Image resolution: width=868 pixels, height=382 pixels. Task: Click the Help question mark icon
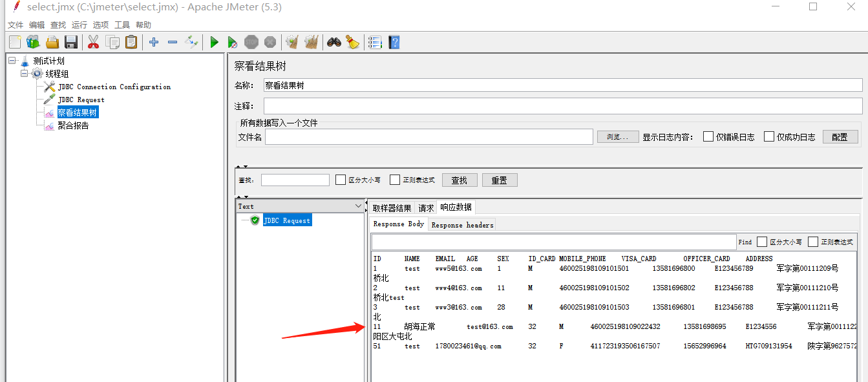tap(394, 42)
